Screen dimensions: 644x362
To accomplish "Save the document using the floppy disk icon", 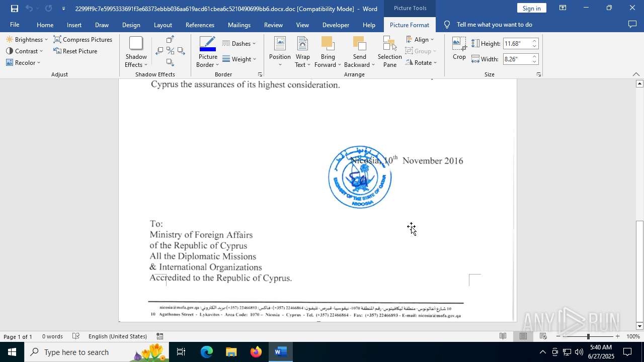I will click(15, 9).
